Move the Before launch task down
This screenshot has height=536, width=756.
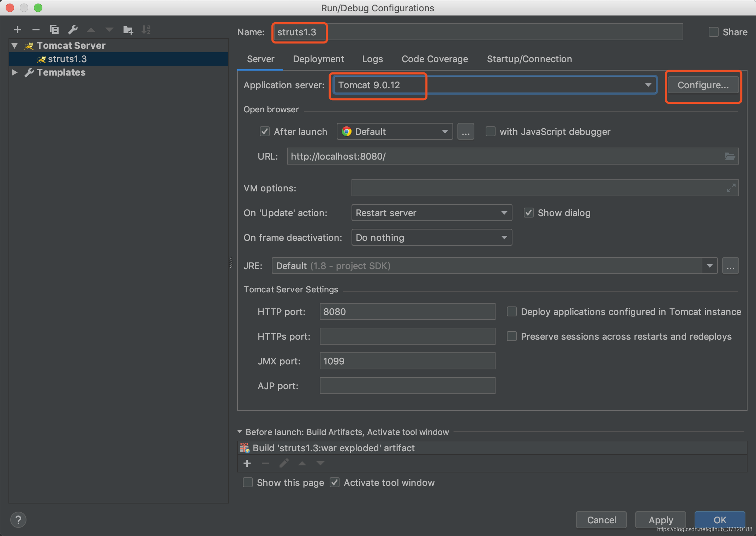coord(320,464)
